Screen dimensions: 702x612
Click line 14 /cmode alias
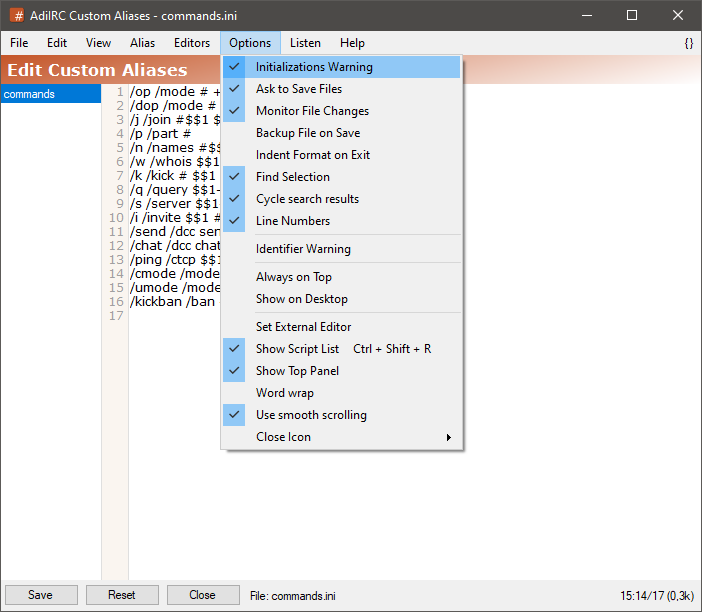tap(175, 274)
